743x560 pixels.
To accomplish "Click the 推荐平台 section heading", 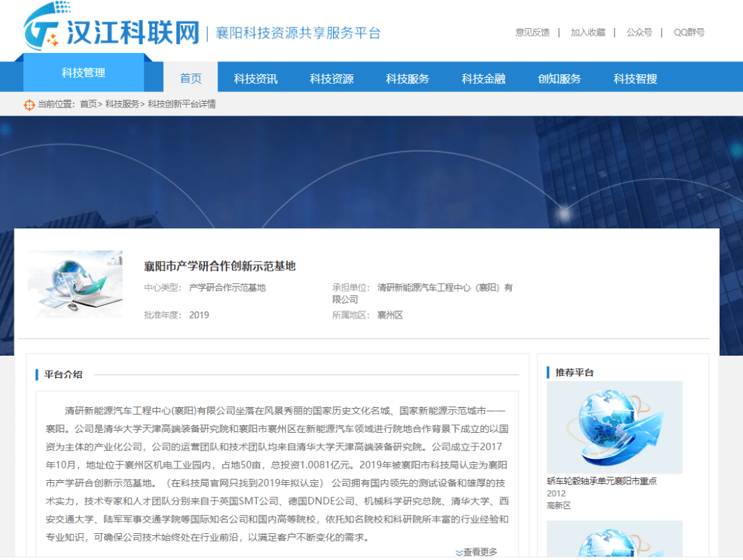I will 574,372.
